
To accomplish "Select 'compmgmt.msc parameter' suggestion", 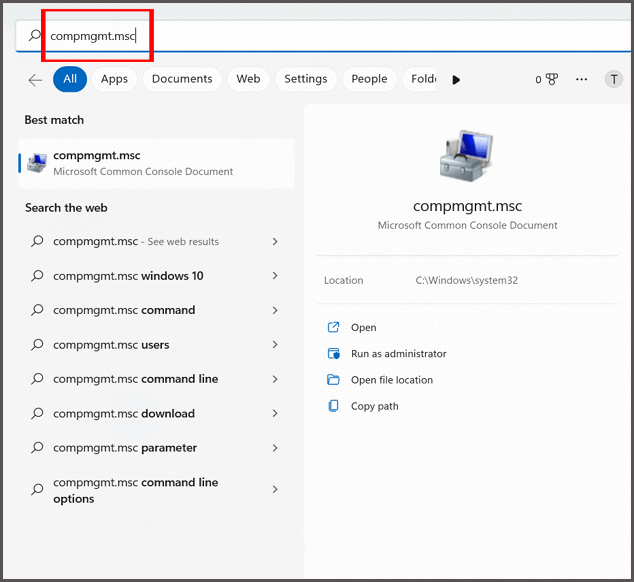I will pyautogui.click(x=125, y=448).
